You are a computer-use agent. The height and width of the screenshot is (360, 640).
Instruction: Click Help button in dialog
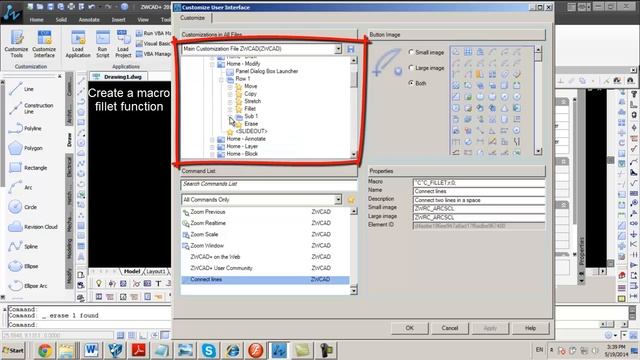530,328
